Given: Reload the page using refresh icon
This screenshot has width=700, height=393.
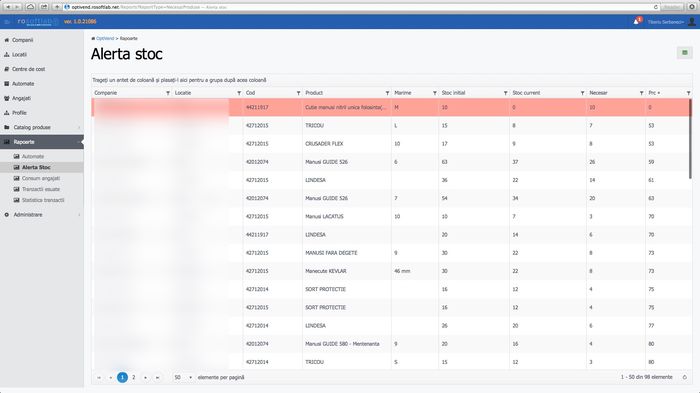Looking at the screenshot, I should pyautogui.click(x=656, y=7).
